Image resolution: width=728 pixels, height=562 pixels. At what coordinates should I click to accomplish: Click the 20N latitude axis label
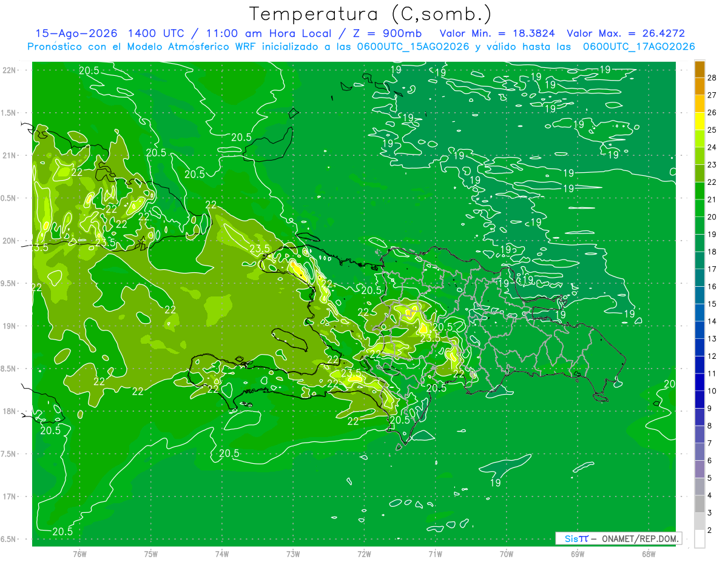pos(10,241)
